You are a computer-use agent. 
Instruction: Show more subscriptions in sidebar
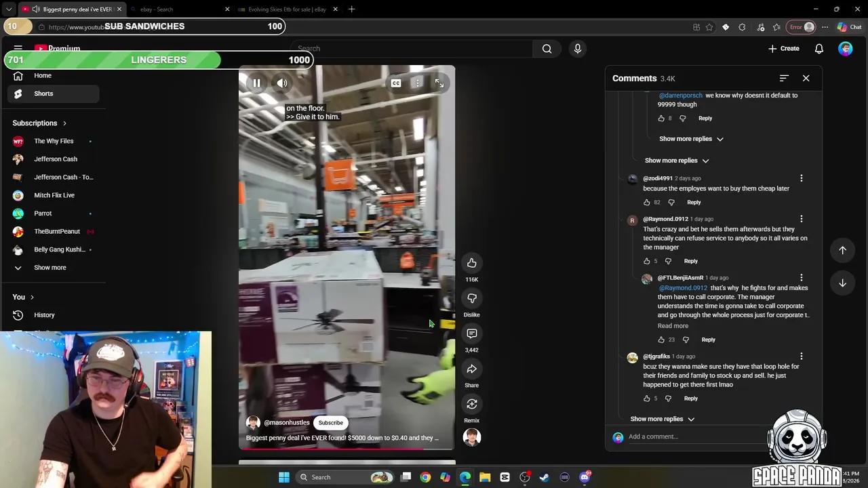click(x=53, y=268)
